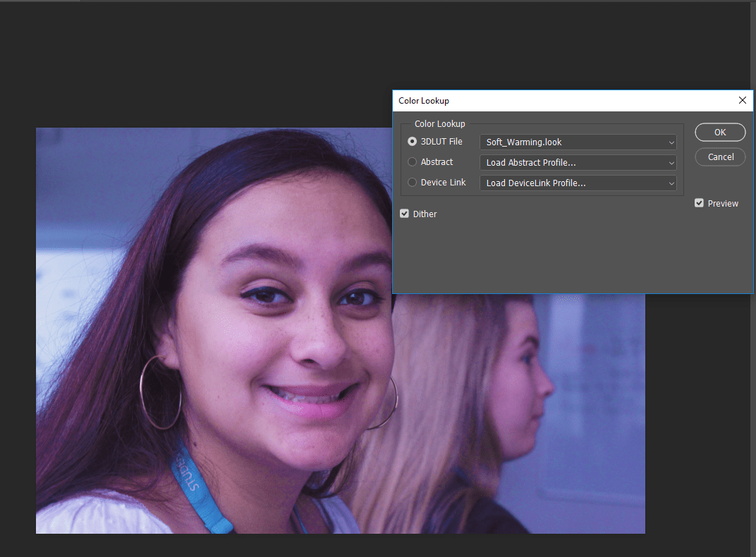Screen dimensions: 756x557
Task: Click the chevron arrow of Load Abstract Profile
Action: point(671,163)
